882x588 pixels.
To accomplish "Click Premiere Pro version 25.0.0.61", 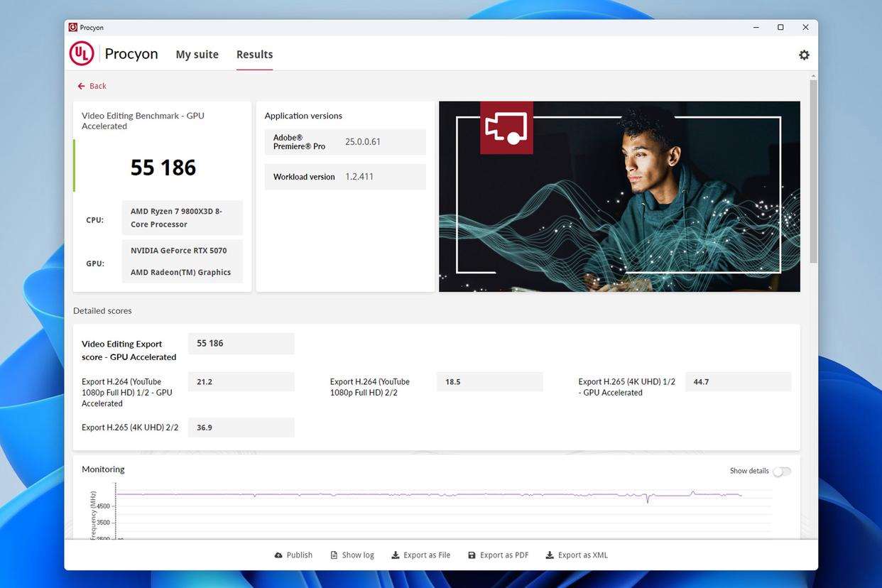I will [363, 142].
